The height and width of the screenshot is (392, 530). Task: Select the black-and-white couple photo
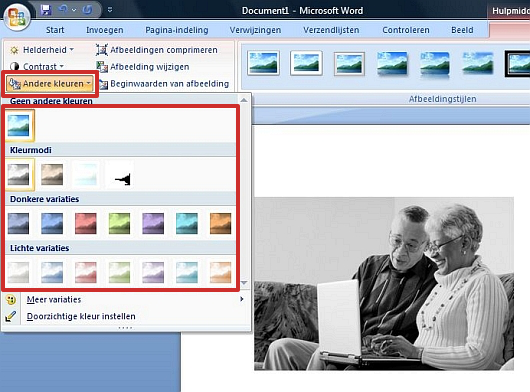point(384,284)
